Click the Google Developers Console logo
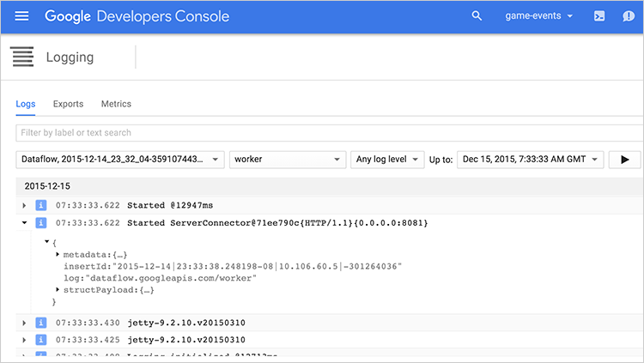Image resolution: width=644 pixels, height=363 pixels. click(x=137, y=16)
